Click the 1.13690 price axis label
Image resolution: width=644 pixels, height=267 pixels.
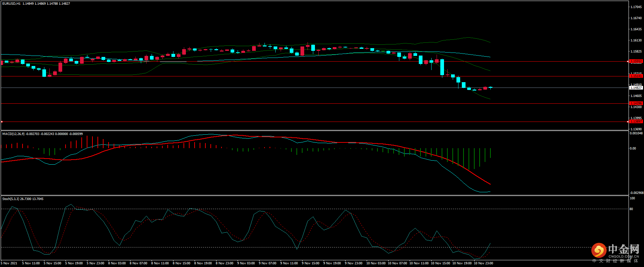pos(636,129)
